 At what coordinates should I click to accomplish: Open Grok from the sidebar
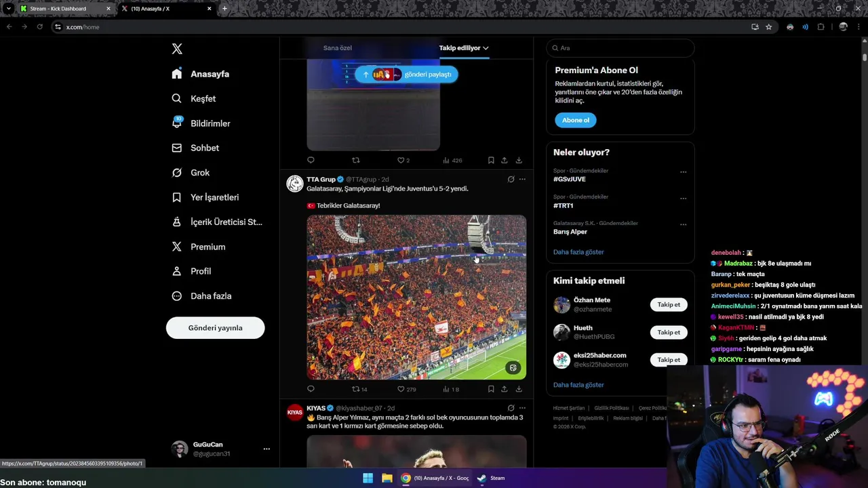[191, 173]
